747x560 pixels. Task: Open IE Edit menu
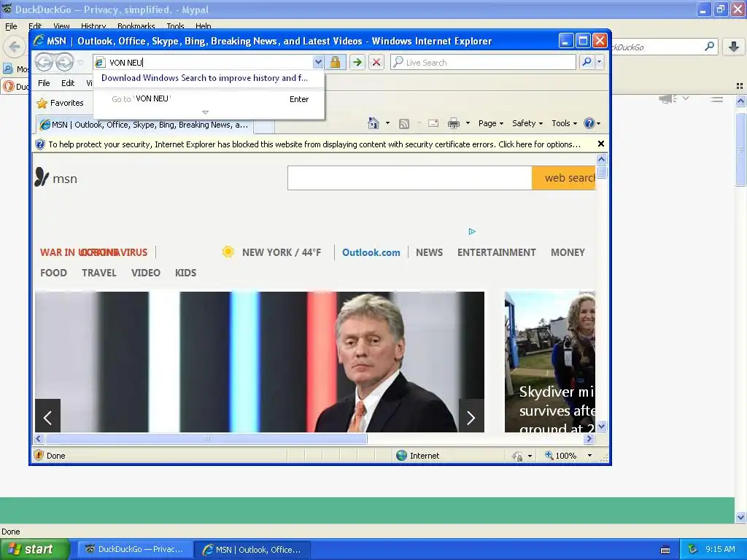pyautogui.click(x=68, y=83)
